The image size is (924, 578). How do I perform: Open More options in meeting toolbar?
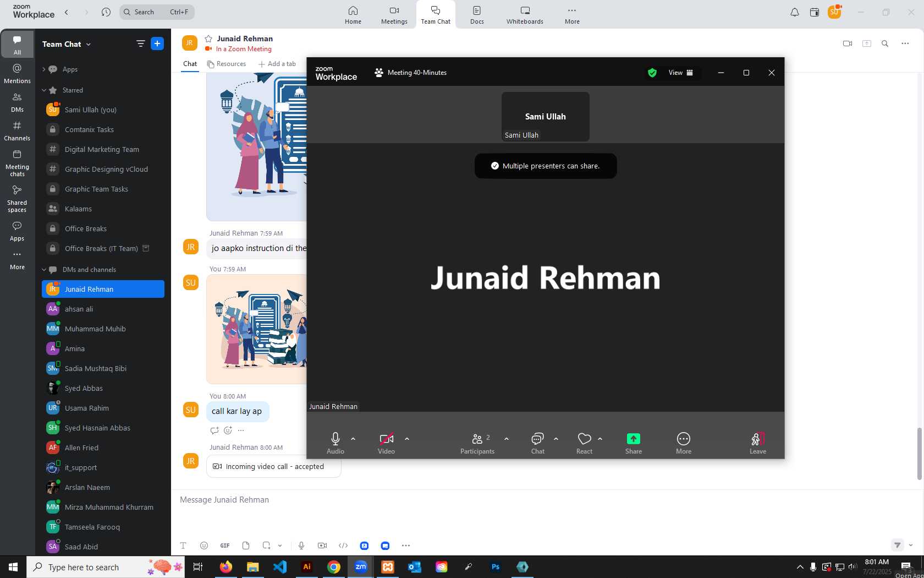[684, 443]
